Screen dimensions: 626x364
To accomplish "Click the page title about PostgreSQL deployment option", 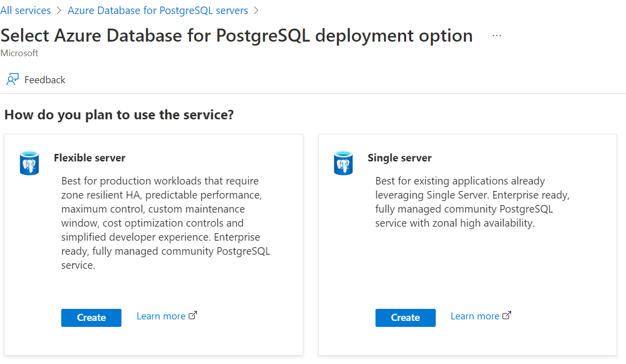I will 236,36.
